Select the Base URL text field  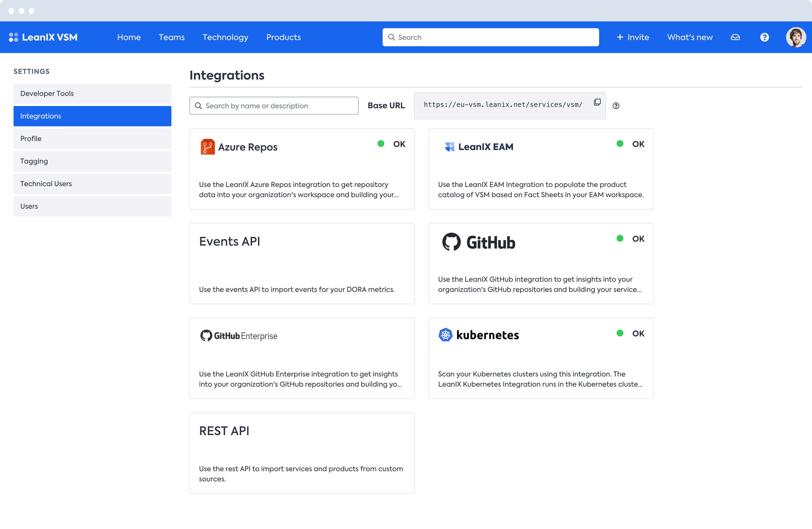(x=510, y=106)
